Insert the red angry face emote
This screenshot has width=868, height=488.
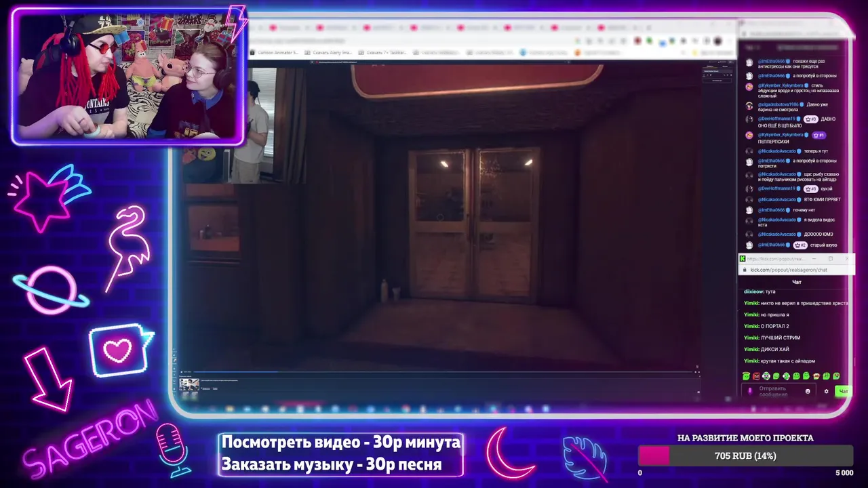tap(756, 376)
